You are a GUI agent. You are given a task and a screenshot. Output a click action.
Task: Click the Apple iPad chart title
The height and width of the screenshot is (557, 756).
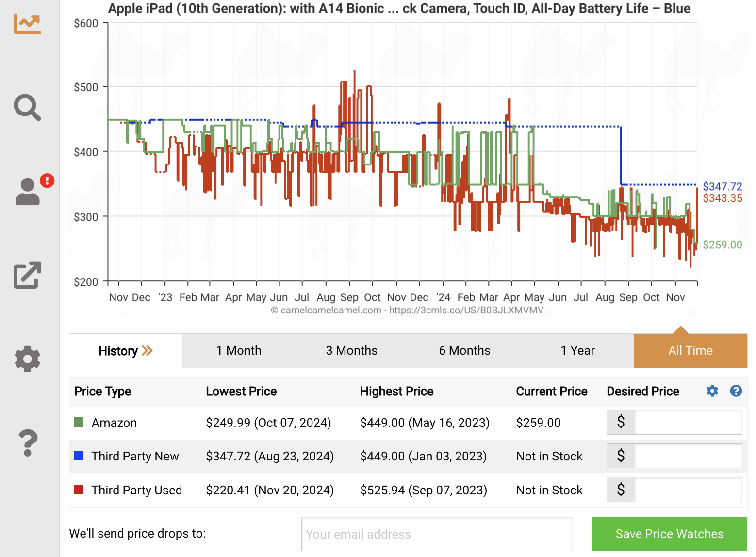pyautogui.click(x=399, y=8)
